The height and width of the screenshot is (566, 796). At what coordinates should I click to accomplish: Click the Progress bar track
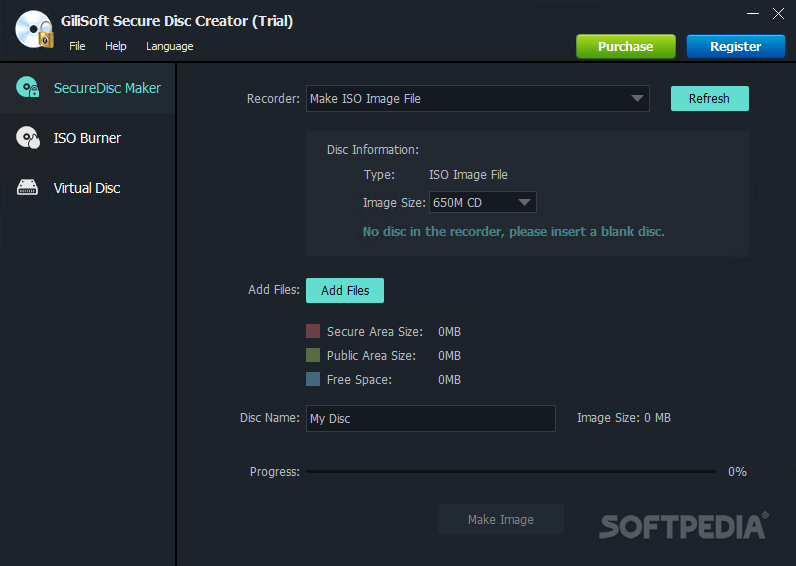point(511,472)
